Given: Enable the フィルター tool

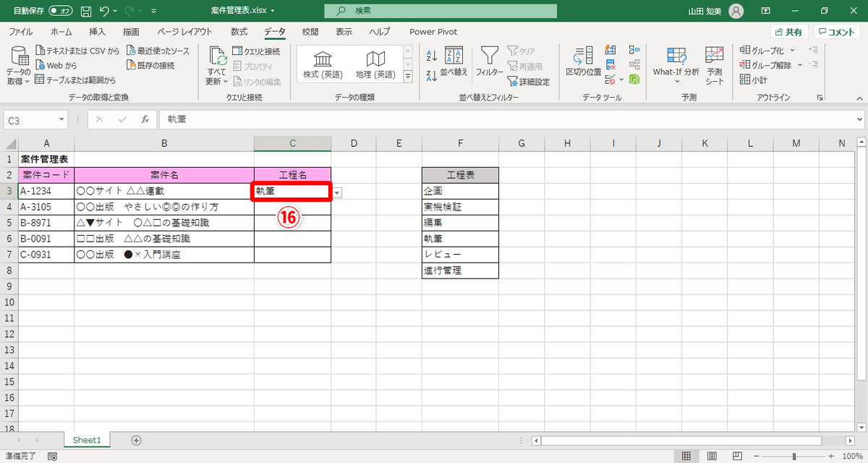Looking at the screenshot, I should point(490,65).
